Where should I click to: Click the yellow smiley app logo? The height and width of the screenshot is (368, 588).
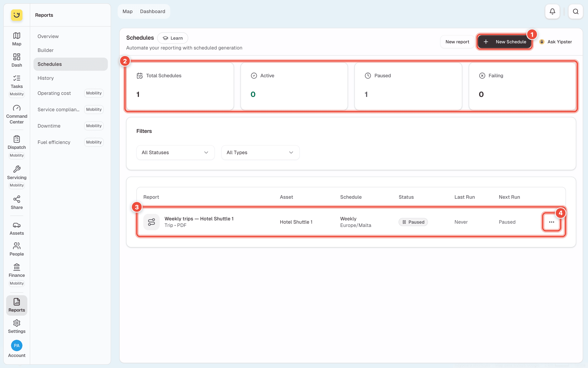tap(17, 15)
